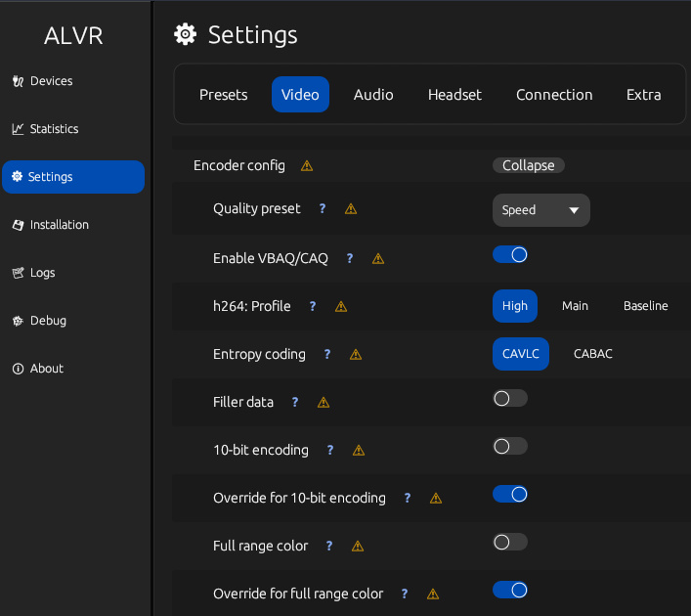Open the Devices page in sidebar

pyautogui.click(x=42, y=81)
